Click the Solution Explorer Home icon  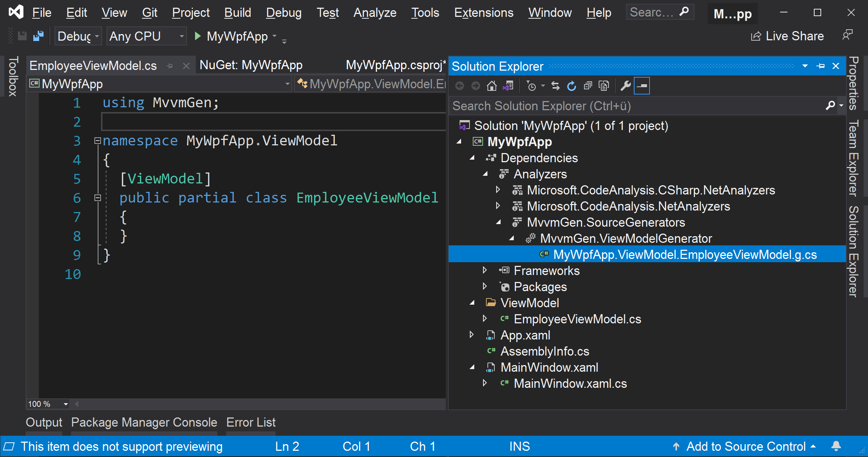click(491, 86)
